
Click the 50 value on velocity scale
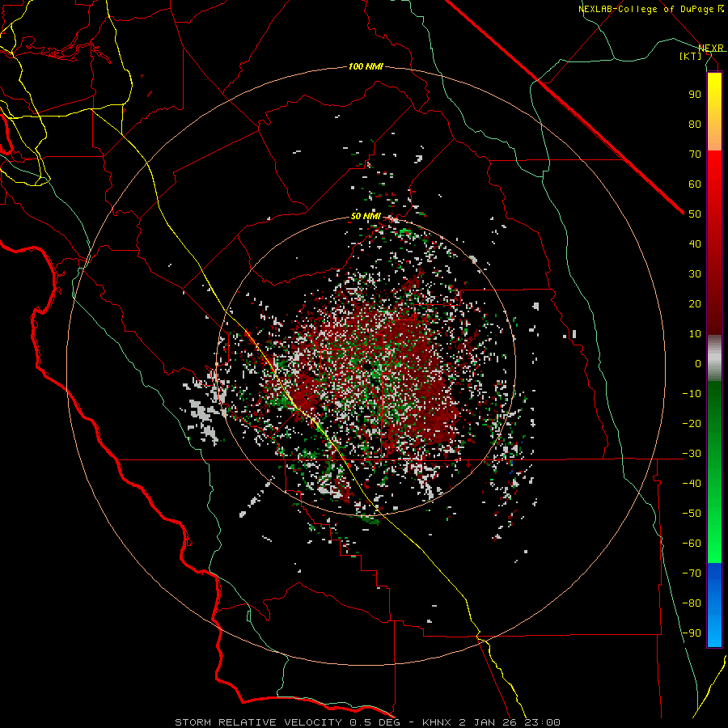click(695, 214)
